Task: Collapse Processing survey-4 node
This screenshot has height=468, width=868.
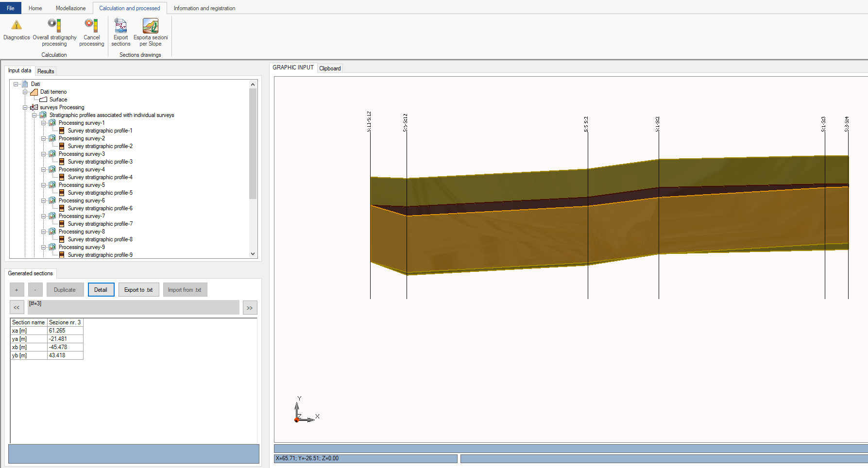Action: (43, 169)
